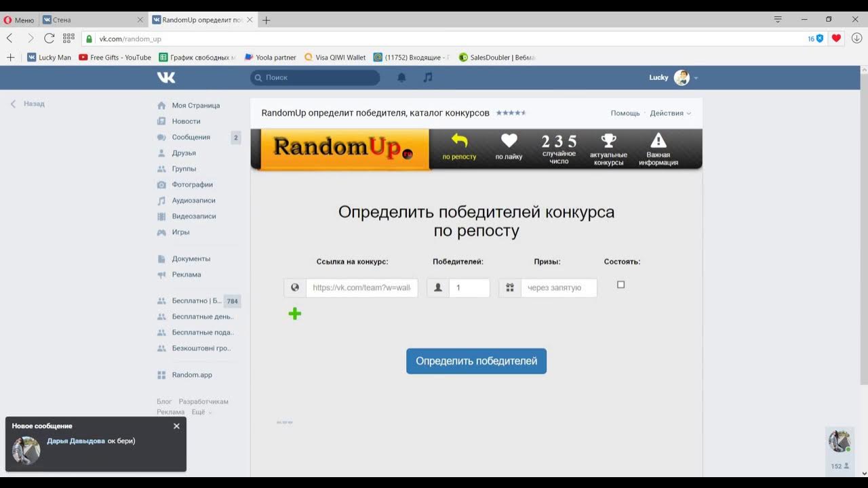Select the 'по лайку' heart icon
The image size is (868, 488).
pyautogui.click(x=509, y=141)
